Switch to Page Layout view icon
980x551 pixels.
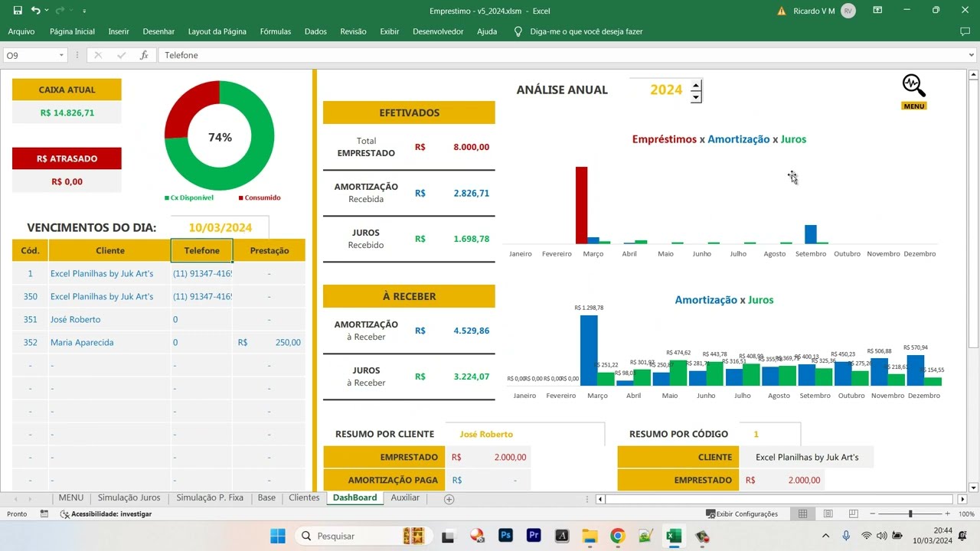click(826, 514)
